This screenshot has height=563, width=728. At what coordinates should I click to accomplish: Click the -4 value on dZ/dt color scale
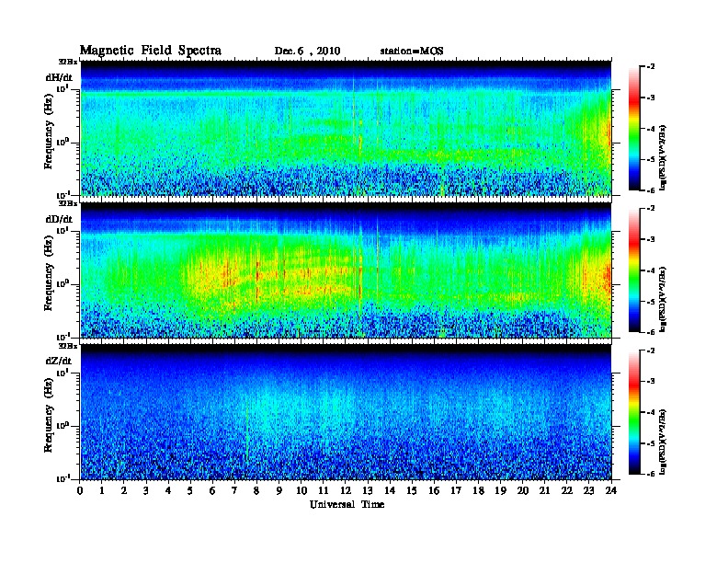coord(651,412)
